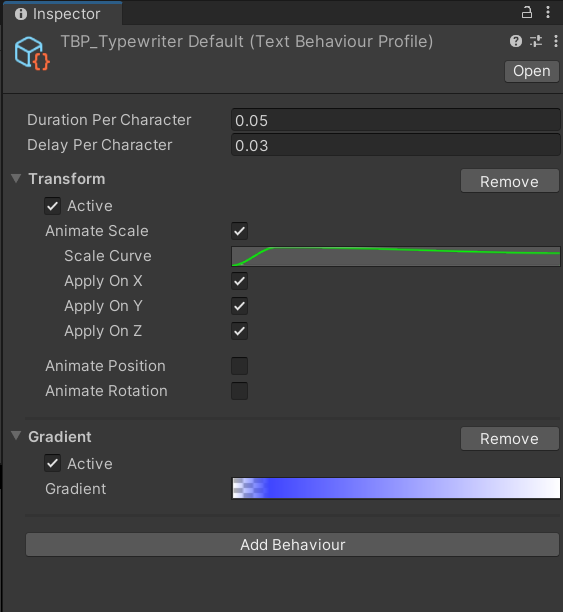This screenshot has width=563, height=612.
Task: Click the ScriptableObject cube asset icon
Action: pos(32,53)
